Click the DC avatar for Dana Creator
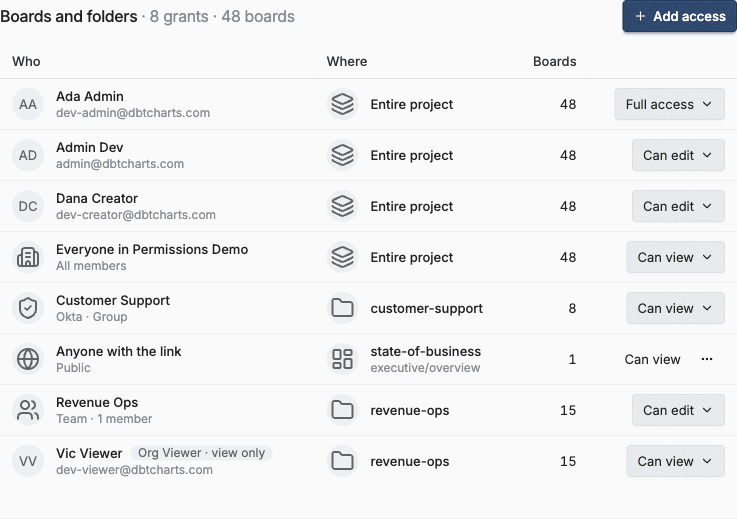 tap(28, 206)
